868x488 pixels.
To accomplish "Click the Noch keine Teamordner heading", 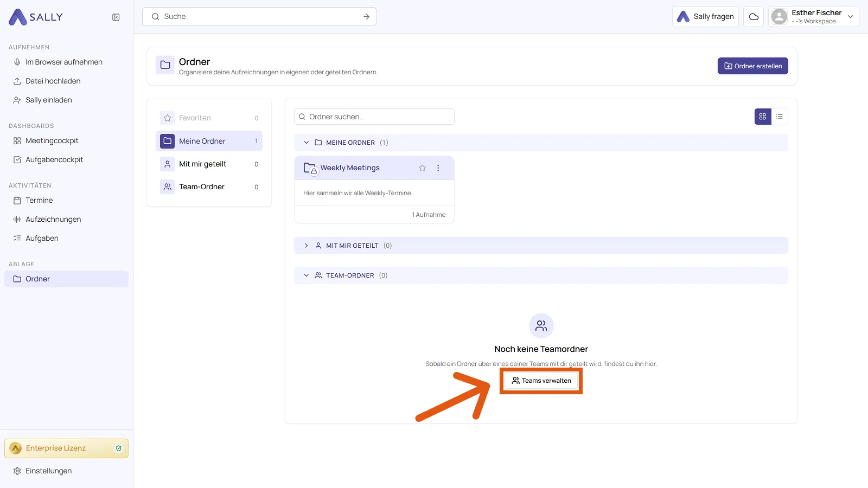I will pos(541,349).
